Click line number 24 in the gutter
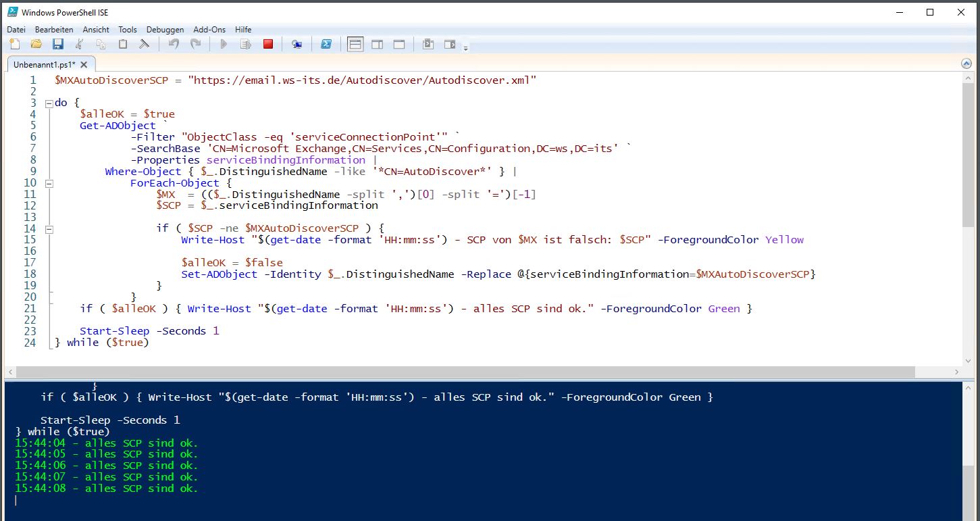 (x=30, y=343)
